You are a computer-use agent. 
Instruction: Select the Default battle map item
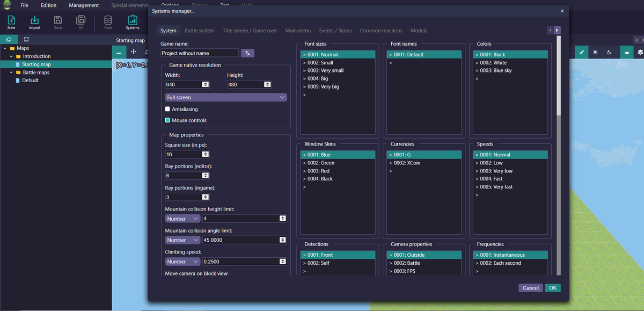30,81
